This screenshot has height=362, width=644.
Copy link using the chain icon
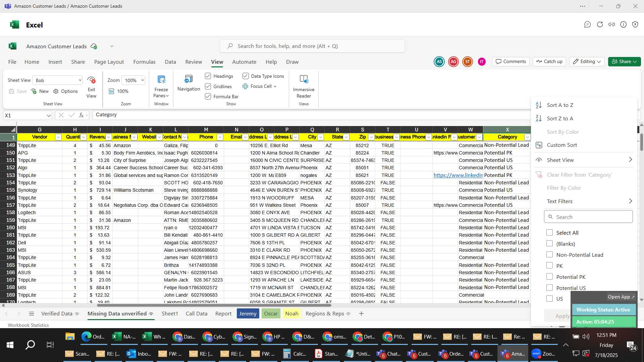(x=611, y=24)
